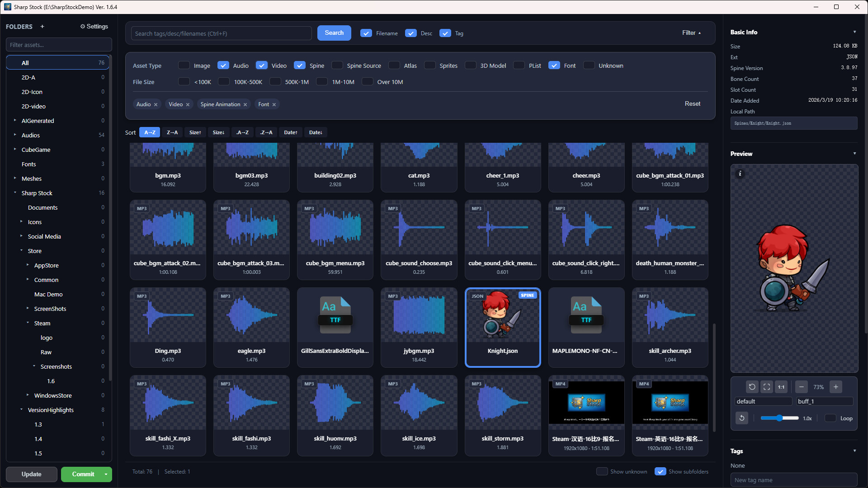This screenshot has height=488, width=868.
Task: Toggle Show subfolders checkbox
Action: coord(660,472)
